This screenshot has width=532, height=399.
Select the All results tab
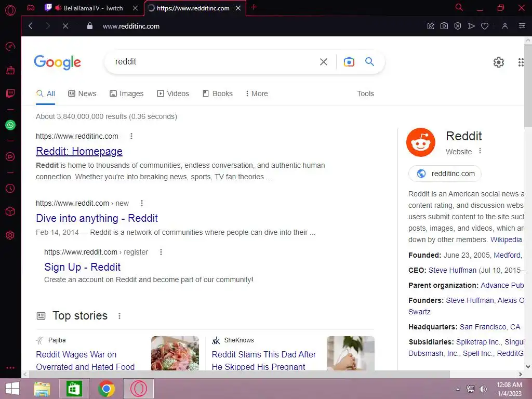click(x=46, y=94)
